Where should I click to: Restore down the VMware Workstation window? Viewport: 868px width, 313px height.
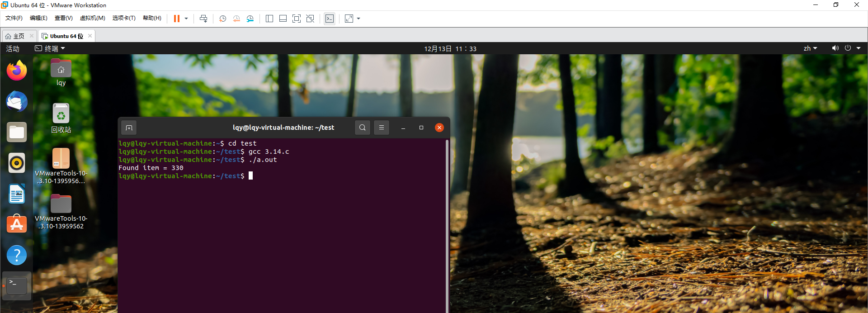tap(836, 5)
